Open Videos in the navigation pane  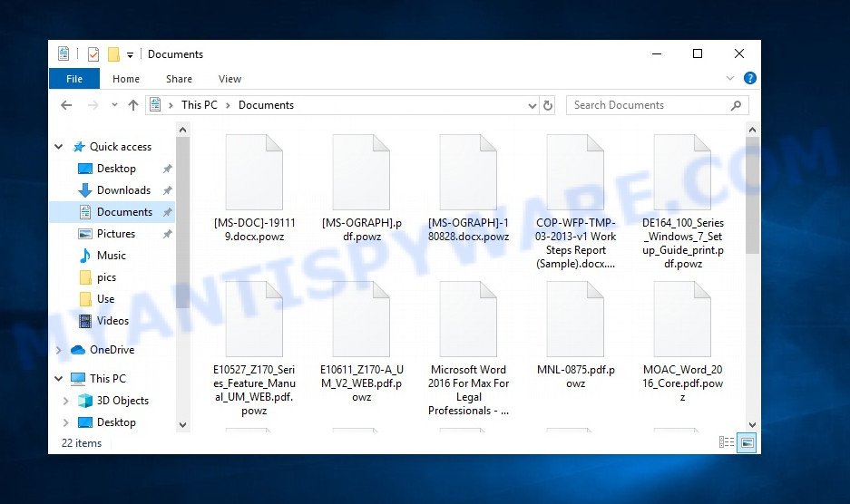point(112,321)
